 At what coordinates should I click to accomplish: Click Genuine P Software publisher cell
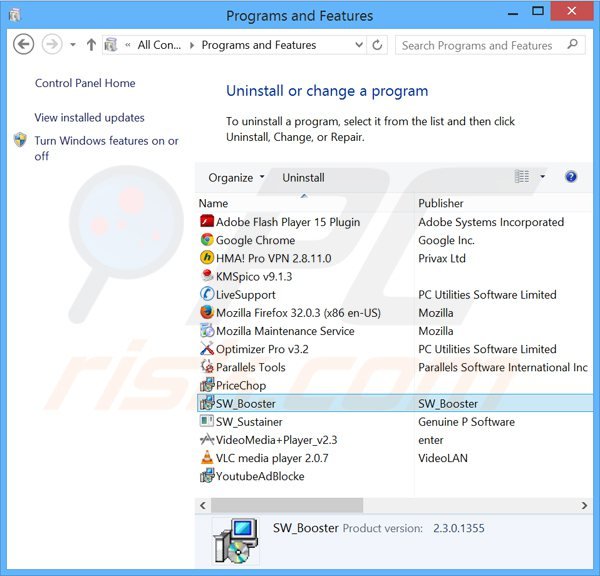(x=466, y=422)
